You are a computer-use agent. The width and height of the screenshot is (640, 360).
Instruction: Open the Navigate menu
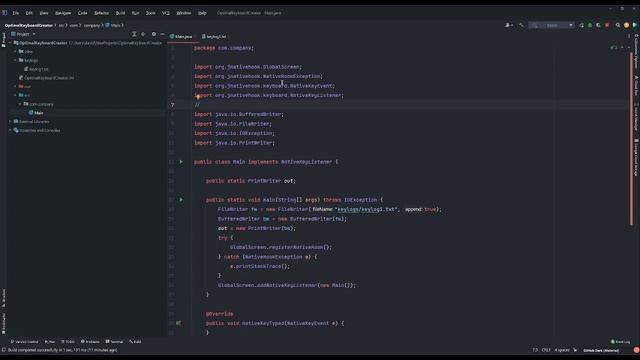(x=63, y=13)
